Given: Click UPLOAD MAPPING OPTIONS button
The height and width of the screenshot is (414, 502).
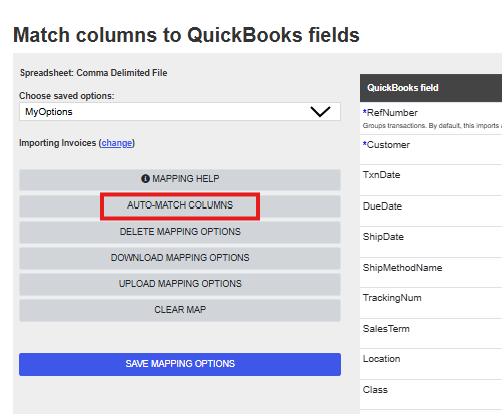Looking at the screenshot, I should pos(180,284).
